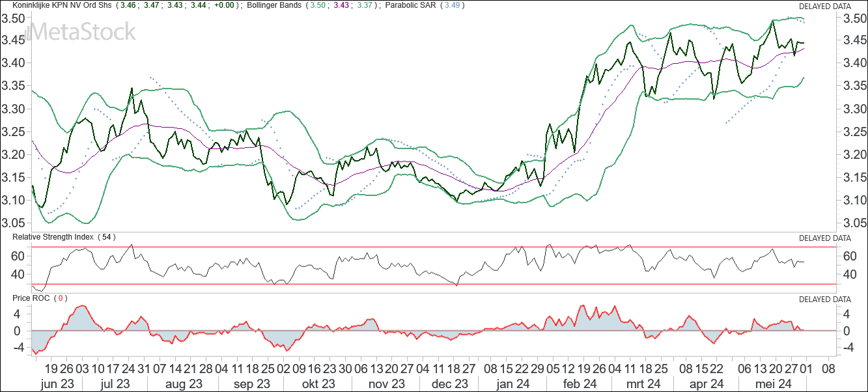This screenshot has height=392, width=868.
Task: Select the feb 24 month on the timeline
Action: click(x=580, y=384)
